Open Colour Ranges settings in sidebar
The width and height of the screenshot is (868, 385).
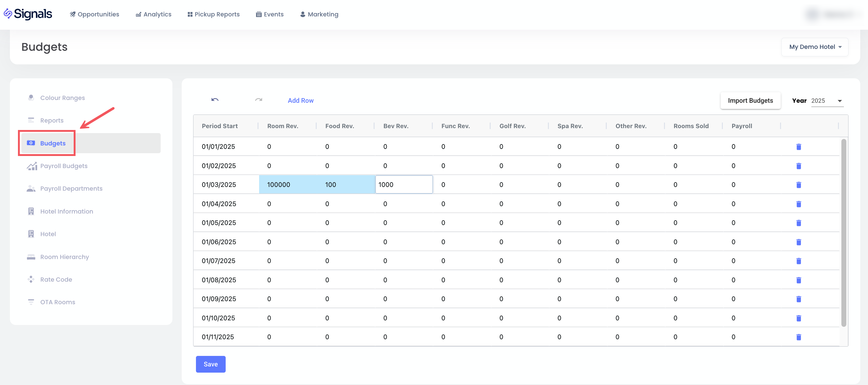(x=62, y=98)
